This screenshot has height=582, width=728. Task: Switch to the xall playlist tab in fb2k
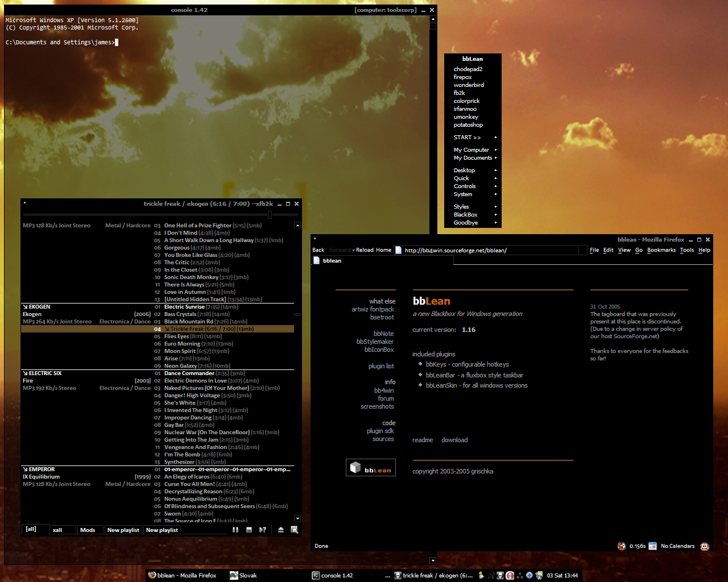[63, 530]
